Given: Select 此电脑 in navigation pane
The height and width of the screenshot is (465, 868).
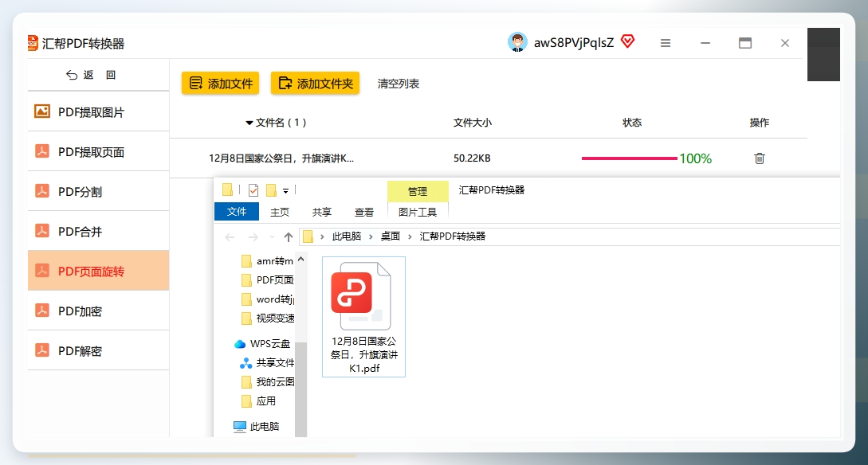Looking at the screenshot, I should [257, 426].
